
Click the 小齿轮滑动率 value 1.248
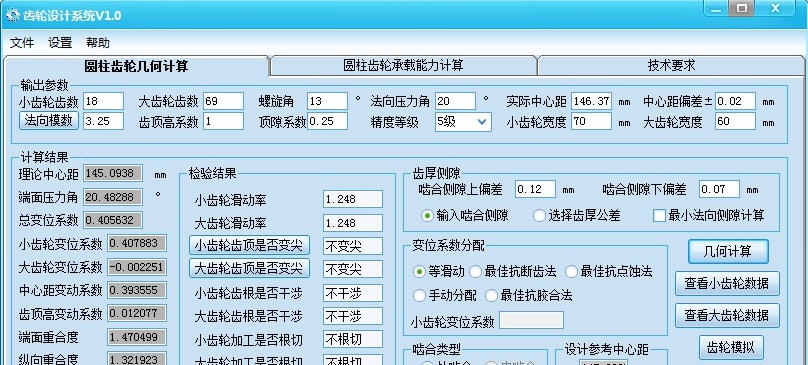[x=353, y=199]
